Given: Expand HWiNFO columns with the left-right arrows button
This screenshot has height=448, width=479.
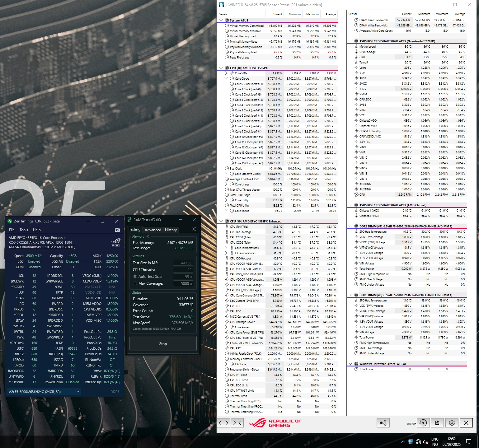Looking at the screenshot, I should 223,422.
